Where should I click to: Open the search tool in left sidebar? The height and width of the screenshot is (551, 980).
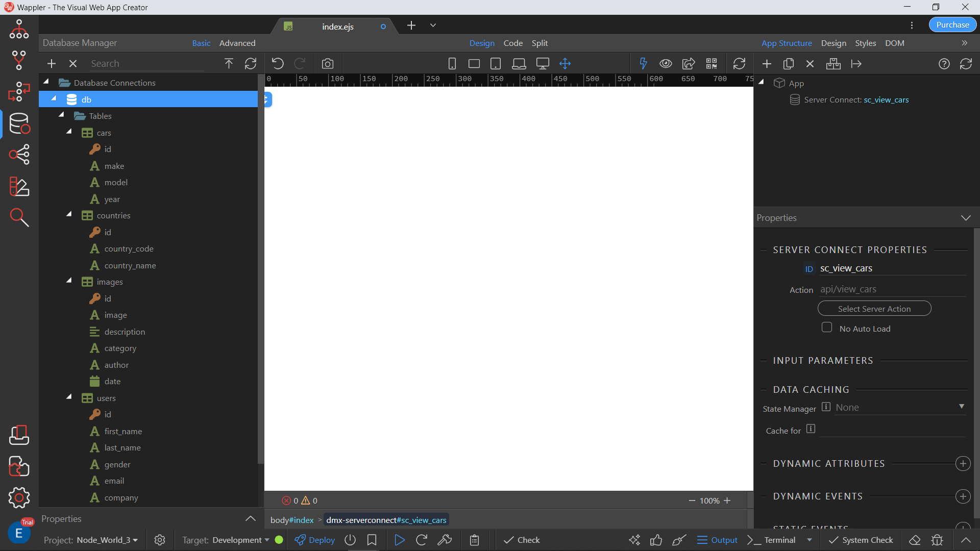coord(19,217)
